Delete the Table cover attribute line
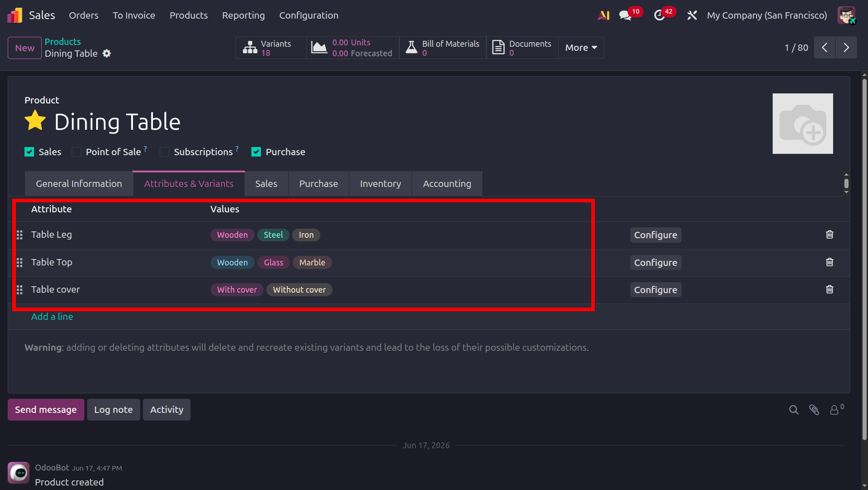This screenshot has height=490, width=868. tap(829, 289)
